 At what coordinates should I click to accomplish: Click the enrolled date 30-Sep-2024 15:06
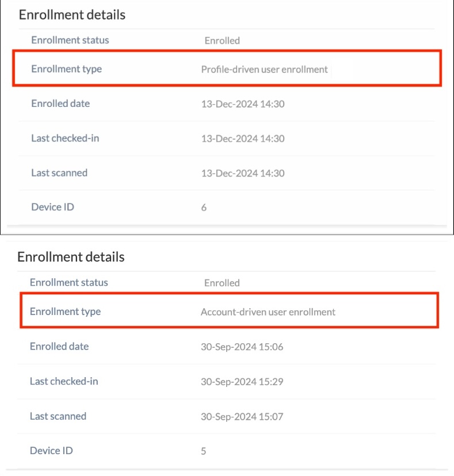[x=242, y=347]
